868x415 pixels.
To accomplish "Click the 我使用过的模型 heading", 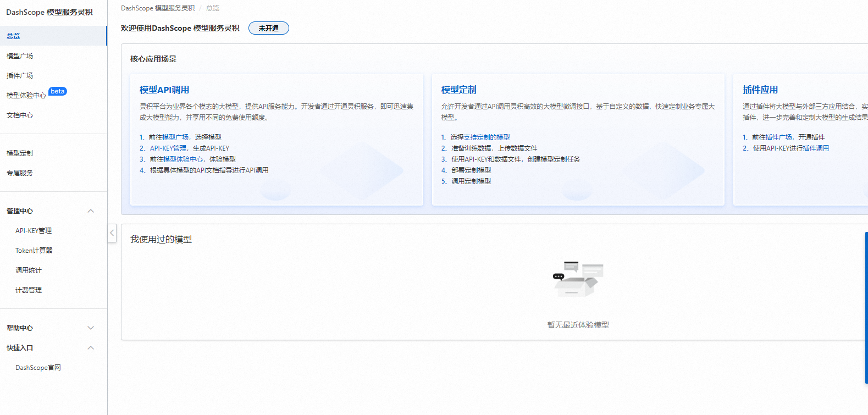I will coord(161,239).
